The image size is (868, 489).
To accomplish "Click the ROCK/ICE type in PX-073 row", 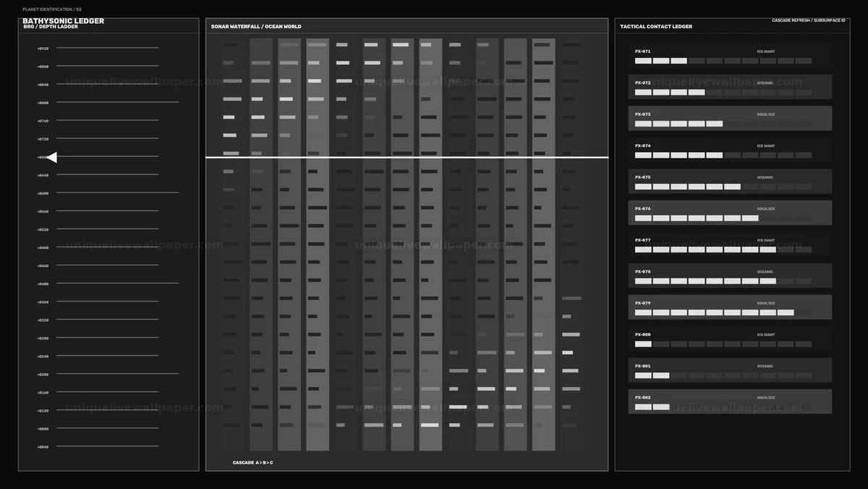I will point(766,114).
